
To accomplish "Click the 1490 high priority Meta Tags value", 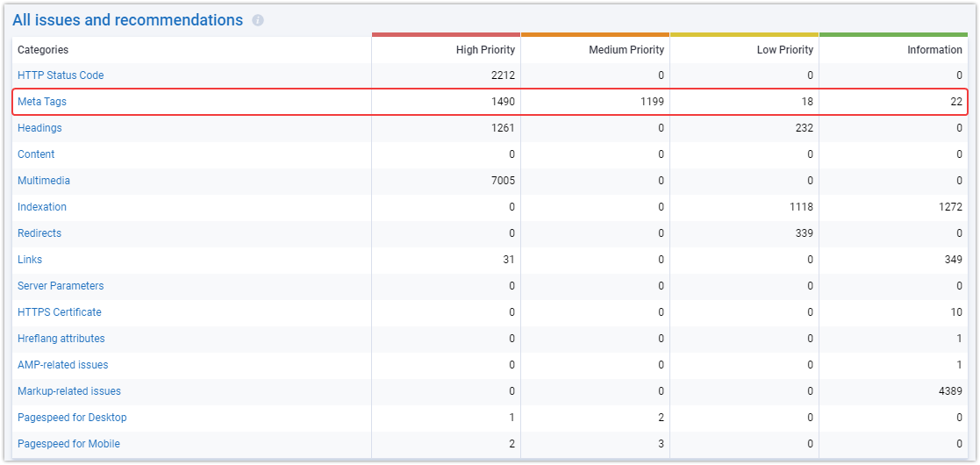I will [x=503, y=102].
